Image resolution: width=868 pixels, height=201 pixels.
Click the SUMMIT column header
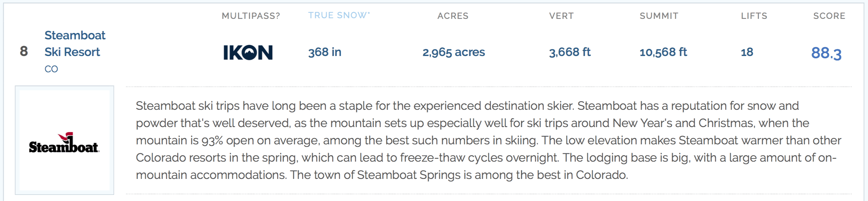[659, 16]
